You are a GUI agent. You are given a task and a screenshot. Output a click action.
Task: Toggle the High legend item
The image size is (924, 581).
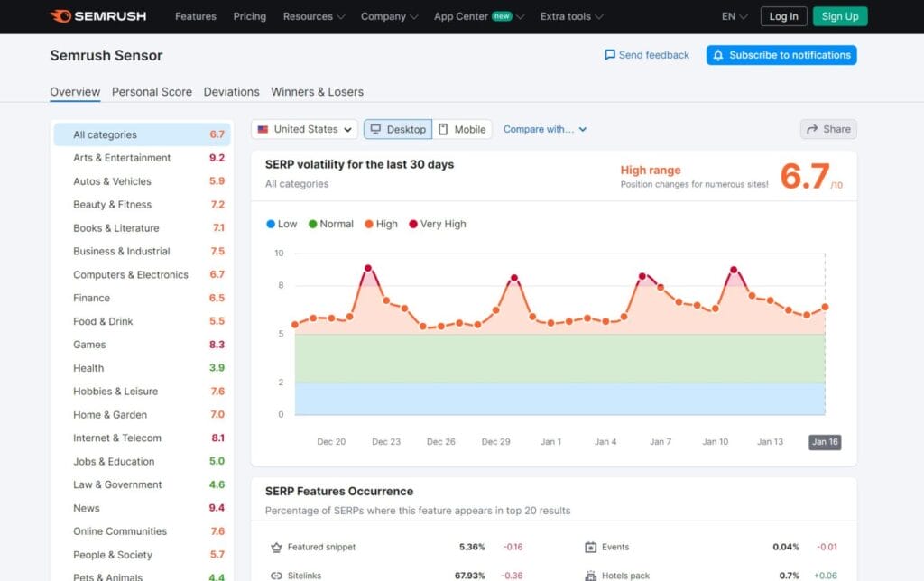(382, 224)
